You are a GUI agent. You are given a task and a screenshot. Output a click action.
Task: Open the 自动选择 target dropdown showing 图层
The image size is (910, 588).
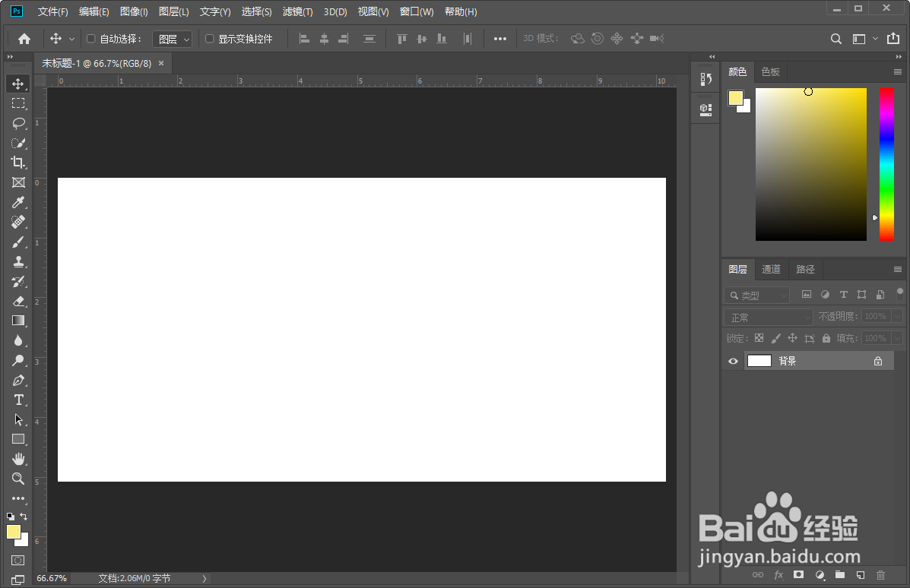(x=172, y=38)
